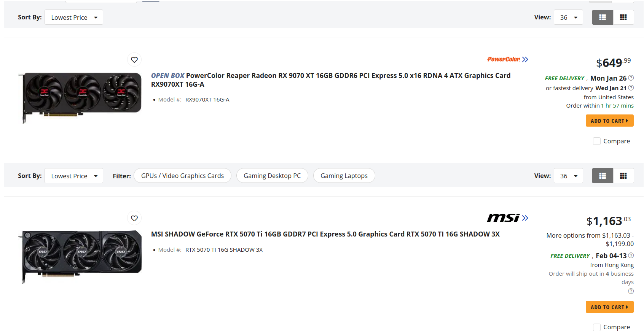
Task: Select grid view in the toolbar above the PowerColor listing
Action: [623, 17]
